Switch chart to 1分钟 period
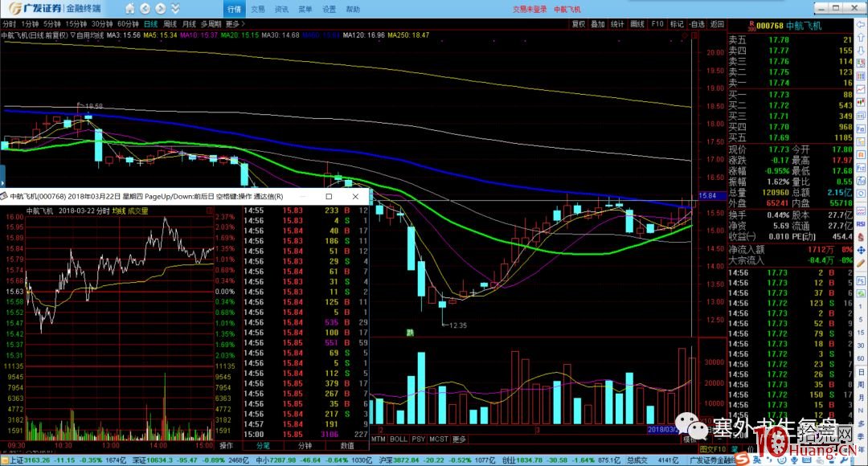The height and width of the screenshot is (466, 868). [30, 24]
